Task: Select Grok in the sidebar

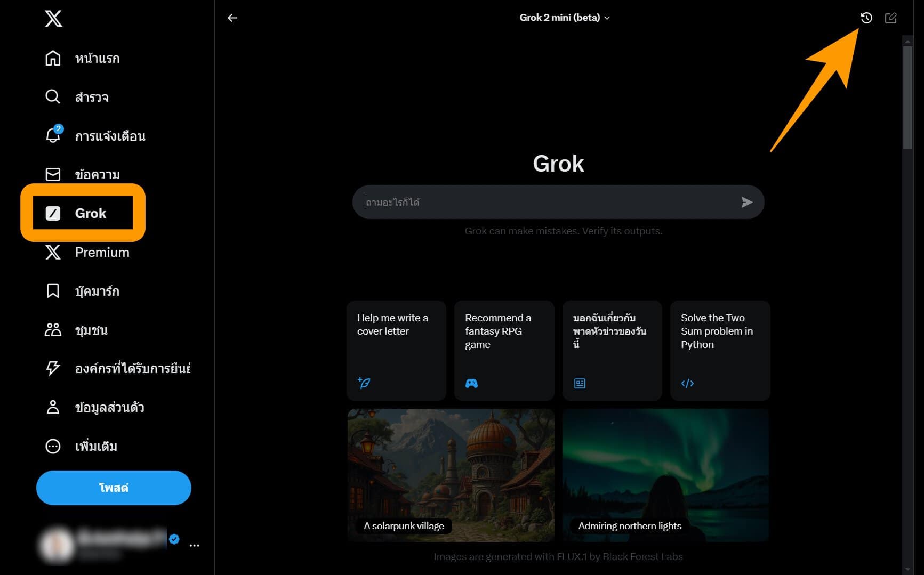Action: (x=83, y=213)
